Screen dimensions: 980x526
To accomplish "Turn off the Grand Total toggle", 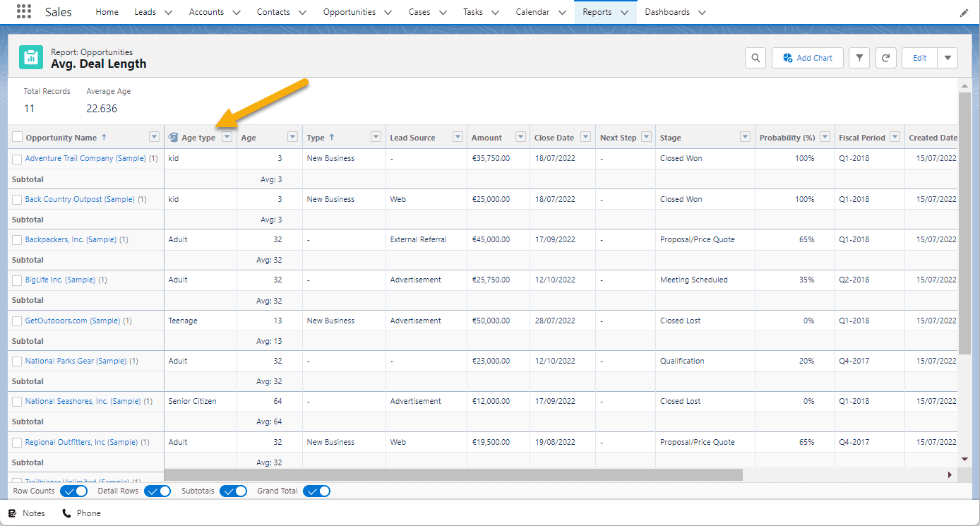I will tap(316, 491).
